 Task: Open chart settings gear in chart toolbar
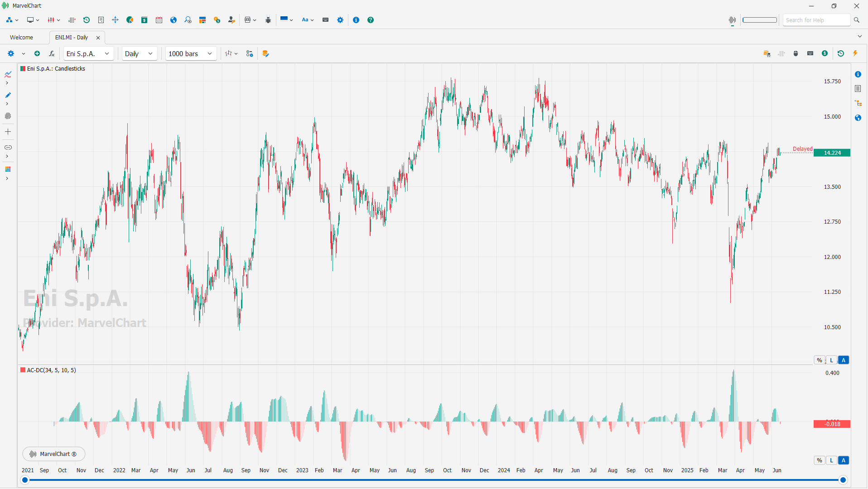[11, 53]
